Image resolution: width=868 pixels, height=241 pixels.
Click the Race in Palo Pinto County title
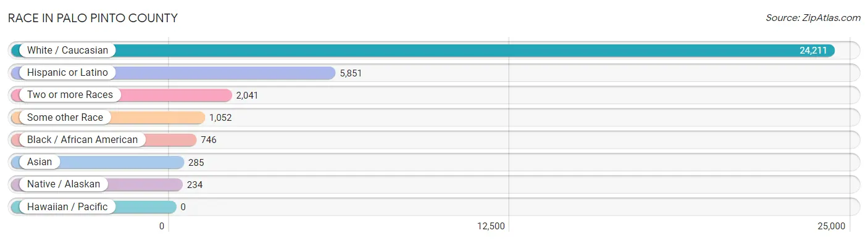[x=93, y=18]
